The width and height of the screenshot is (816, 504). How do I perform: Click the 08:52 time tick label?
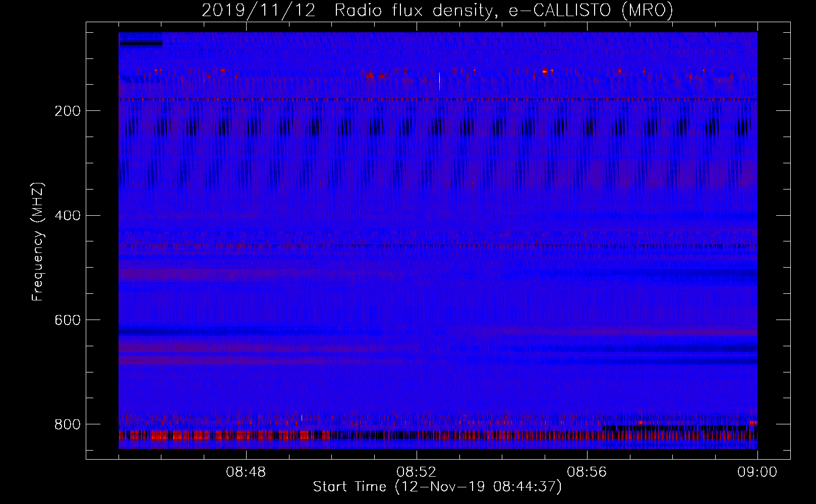click(x=417, y=472)
